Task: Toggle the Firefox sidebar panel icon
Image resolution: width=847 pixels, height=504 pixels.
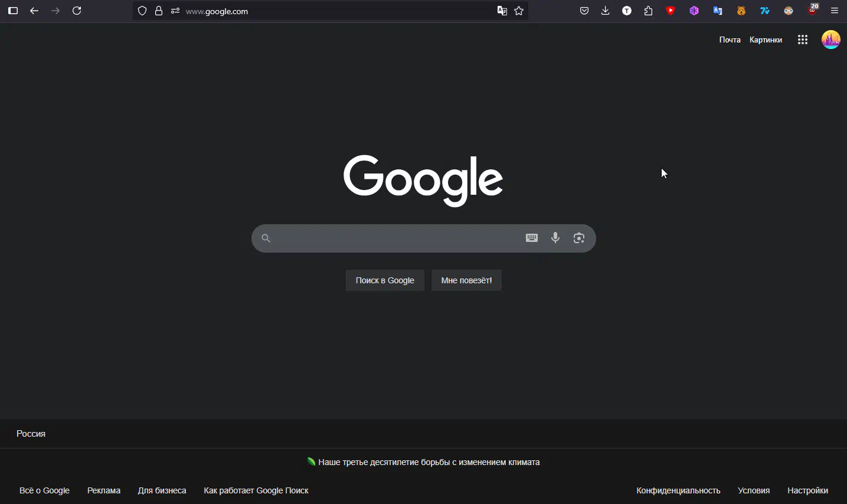Action: (13, 11)
